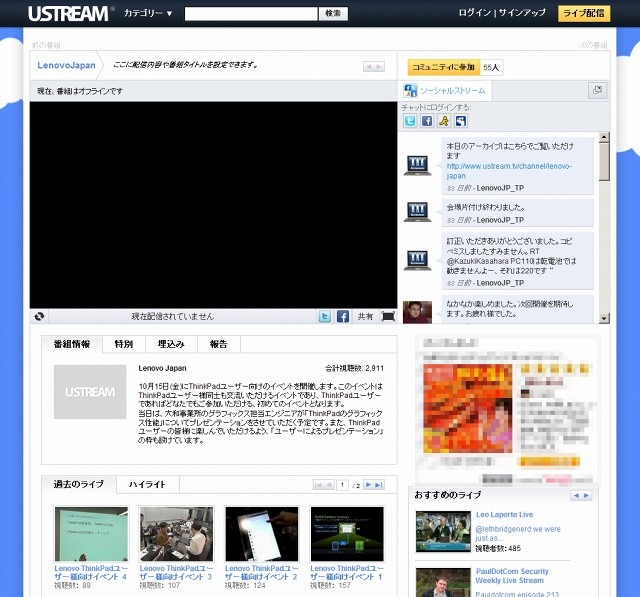Select the ハイライト tab
This screenshot has height=597, width=640.
point(147,484)
